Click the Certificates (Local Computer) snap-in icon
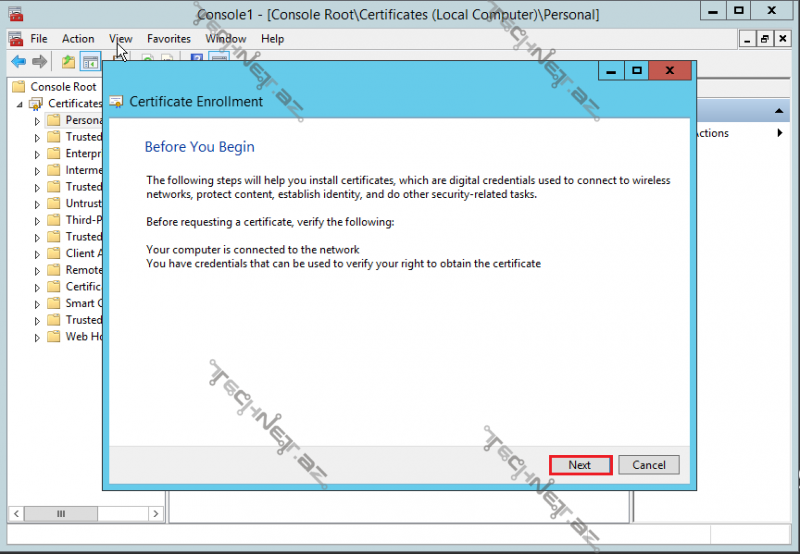 [37, 103]
